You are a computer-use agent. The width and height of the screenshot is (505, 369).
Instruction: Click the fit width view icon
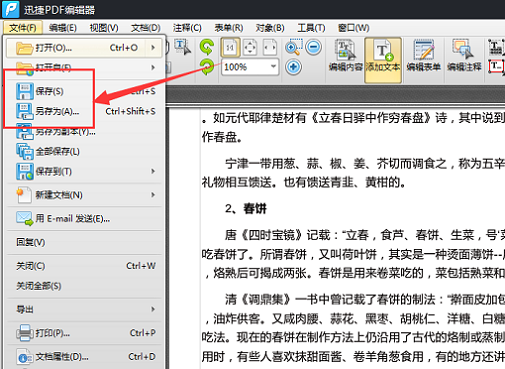click(x=270, y=47)
